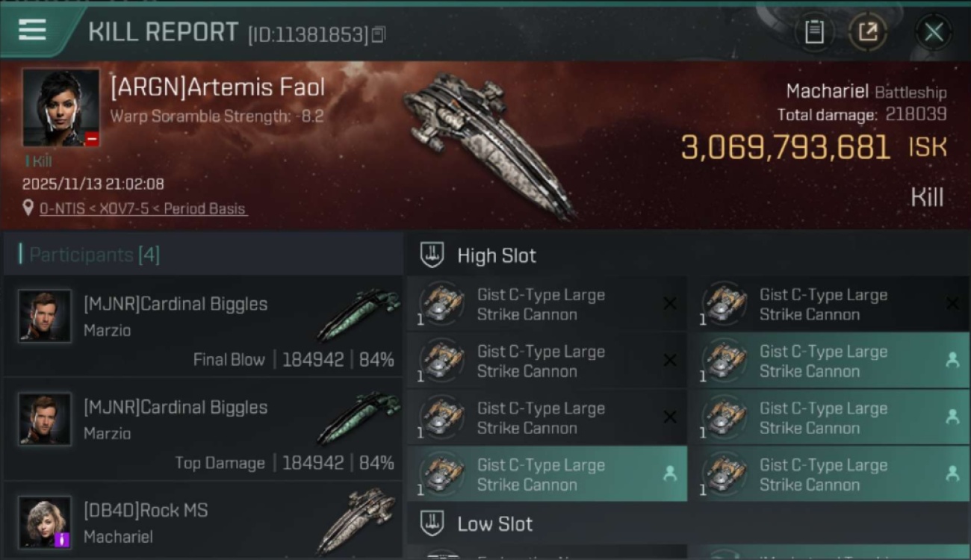The width and height of the screenshot is (971, 560).
Task: Click the X mark on first cannon
Action: pos(669,303)
